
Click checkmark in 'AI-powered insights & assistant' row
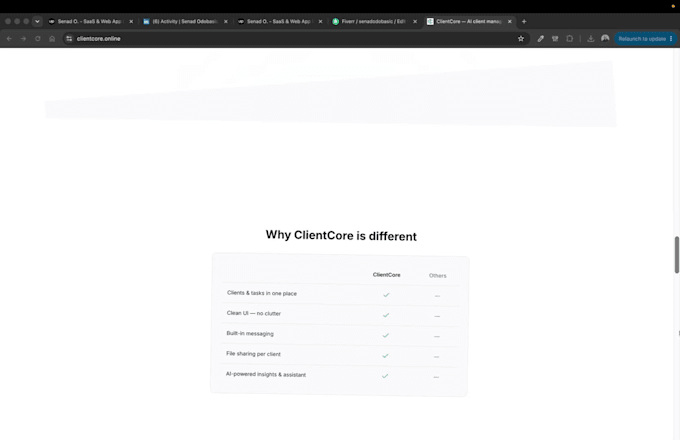click(385, 376)
